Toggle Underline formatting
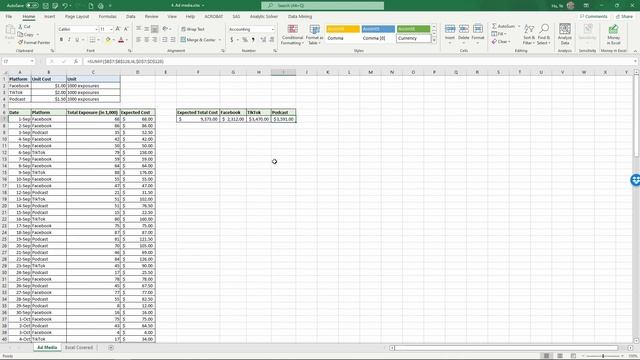The width and height of the screenshot is (640, 360). pos(76,40)
